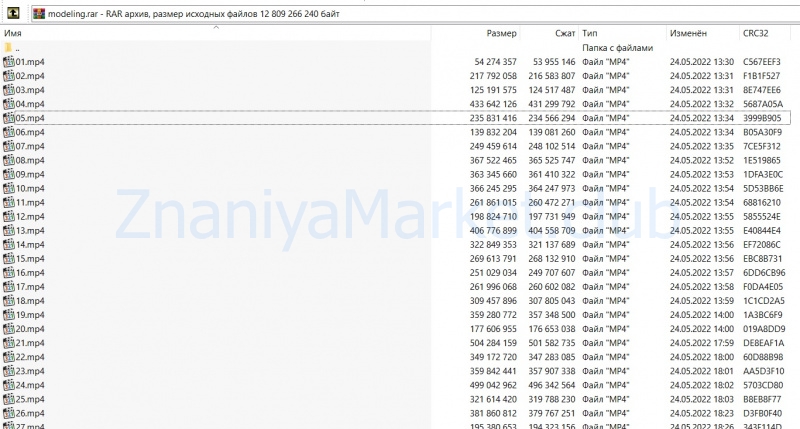
Task: Select the 13.mp4 file name
Action: pyautogui.click(x=30, y=230)
